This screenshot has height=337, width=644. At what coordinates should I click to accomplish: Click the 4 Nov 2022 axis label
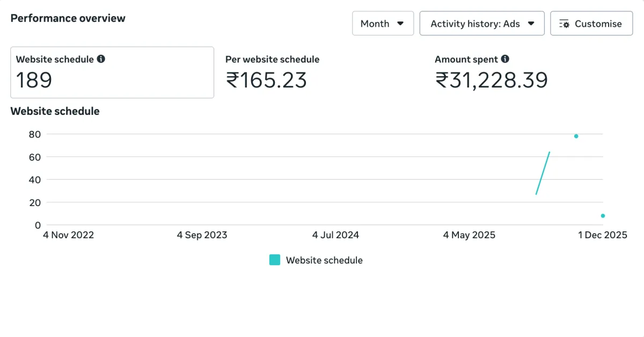pyautogui.click(x=68, y=235)
